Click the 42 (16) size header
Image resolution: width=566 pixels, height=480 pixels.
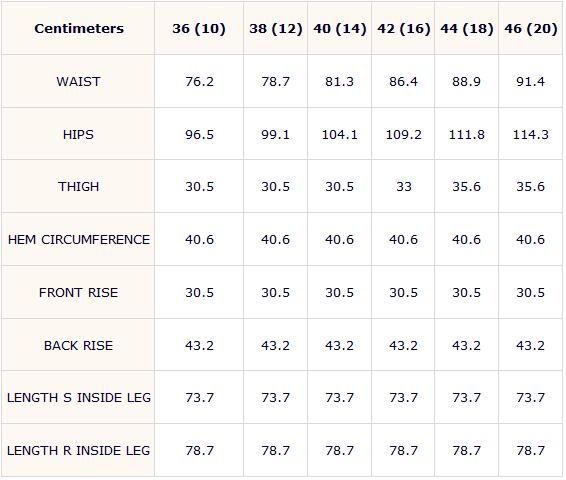pyautogui.click(x=404, y=29)
